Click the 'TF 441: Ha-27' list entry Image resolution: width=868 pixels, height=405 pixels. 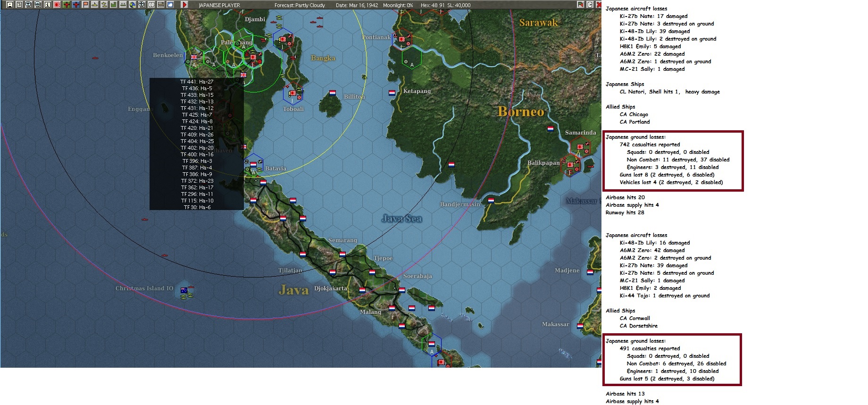tap(197, 82)
